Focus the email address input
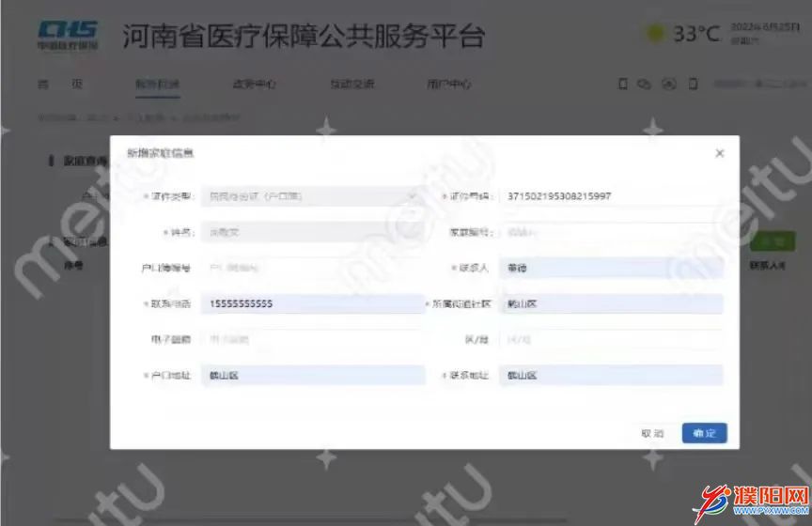The height and width of the screenshot is (526, 812). [313, 340]
